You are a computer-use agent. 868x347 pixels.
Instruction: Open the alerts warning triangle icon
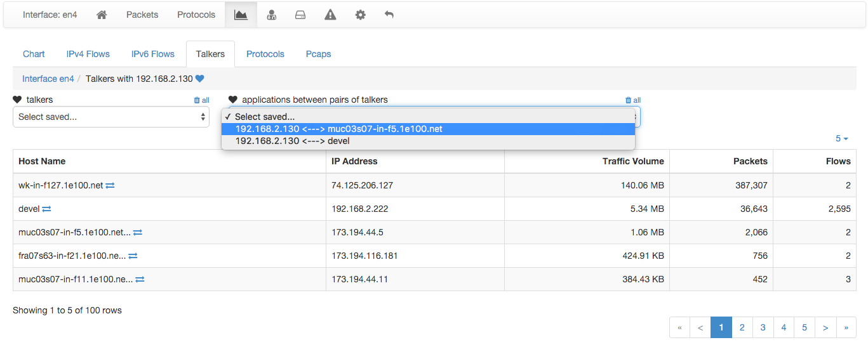click(330, 15)
